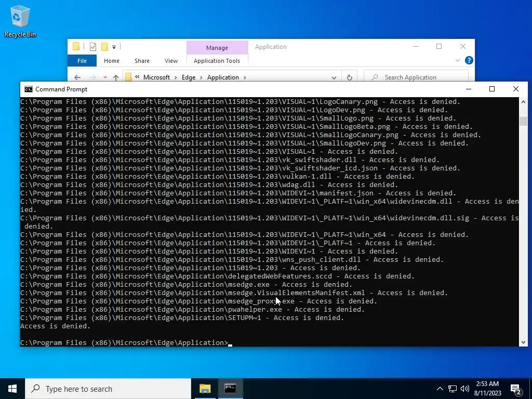Switch to the Share ribbon tab
The height and width of the screenshot is (399, 532).
click(x=142, y=61)
